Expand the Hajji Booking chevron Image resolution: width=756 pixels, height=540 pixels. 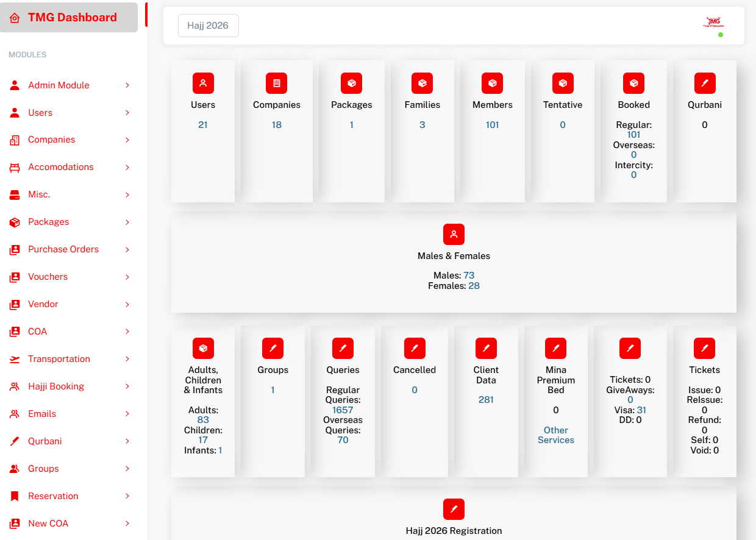(127, 386)
